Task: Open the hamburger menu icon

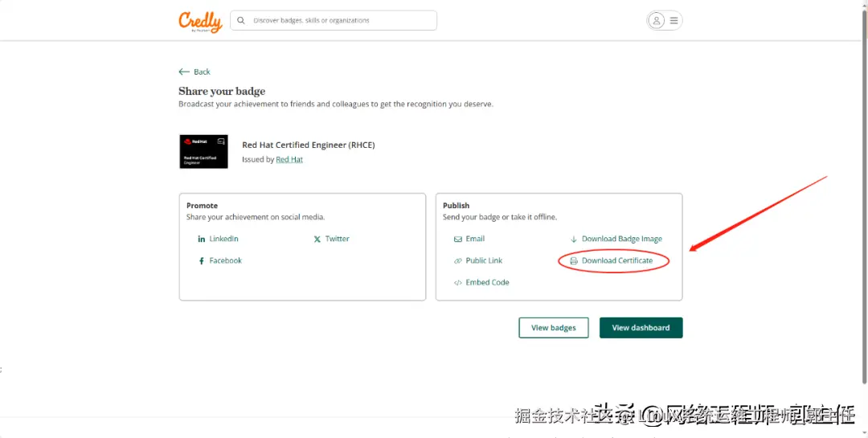Action: pos(674,20)
